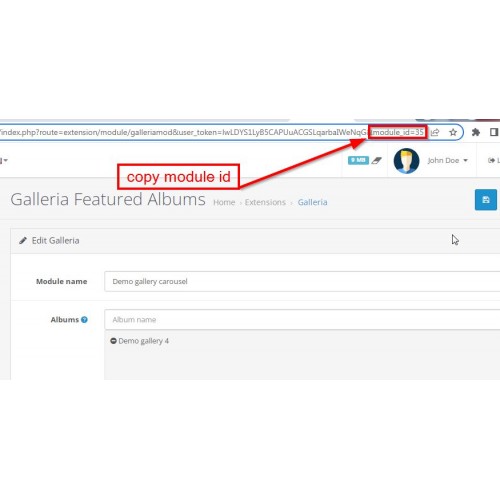Click the Albums help question-mark icon
The image size is (500, 500).
pos(84,320)
